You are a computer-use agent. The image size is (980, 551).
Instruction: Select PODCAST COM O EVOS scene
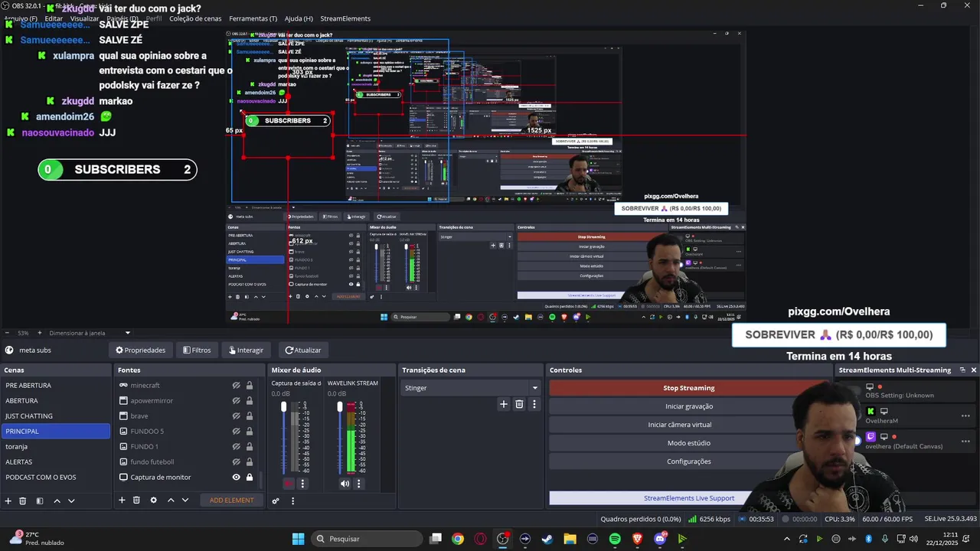57,477
